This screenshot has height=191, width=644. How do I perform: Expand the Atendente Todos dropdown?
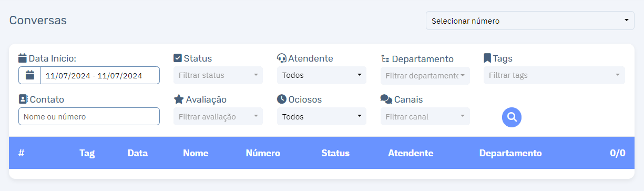click(322, 75)
